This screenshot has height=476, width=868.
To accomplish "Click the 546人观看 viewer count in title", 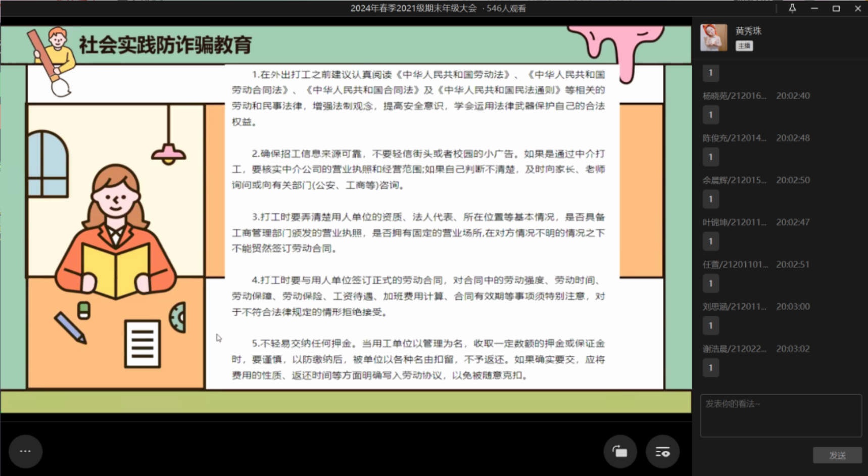I will (x=506, y=8).
